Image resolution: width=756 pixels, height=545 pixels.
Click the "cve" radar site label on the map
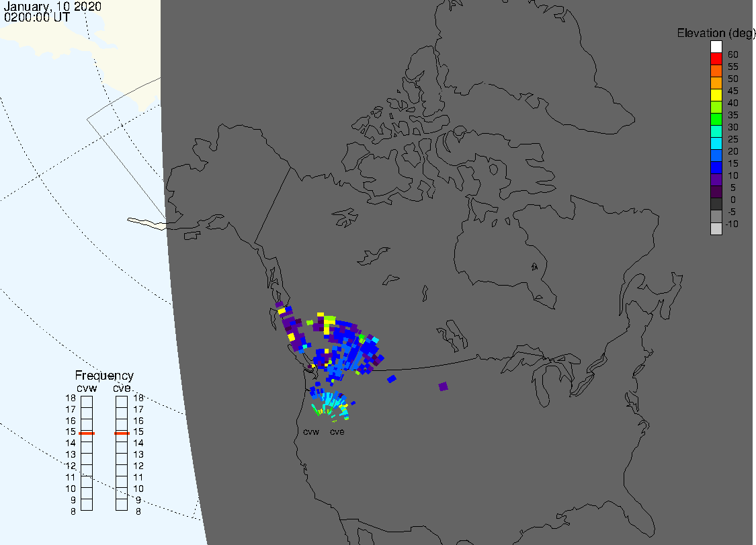[337, 431]
